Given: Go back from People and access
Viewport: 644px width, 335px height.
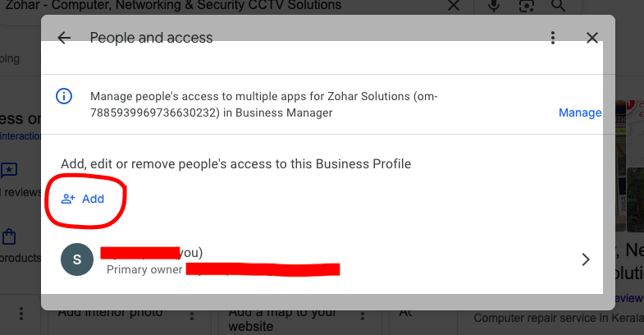Looking at the screenshot, I should click(64, 38).
